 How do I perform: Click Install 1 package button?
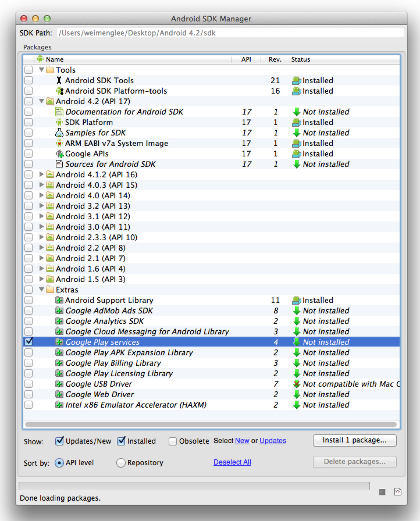[x=355, y=440]
